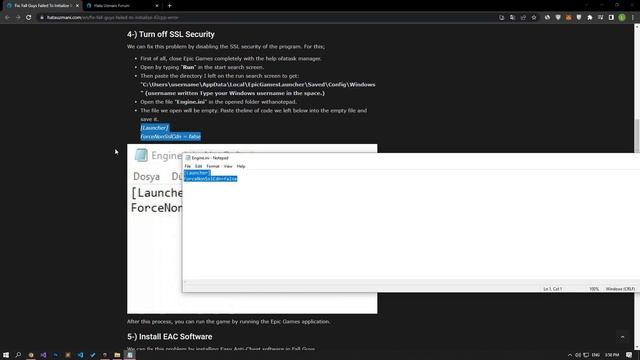The width and height of the screenshot is (640, 360).
Task: Open the volume control in system tray
Action: [578, 355]
